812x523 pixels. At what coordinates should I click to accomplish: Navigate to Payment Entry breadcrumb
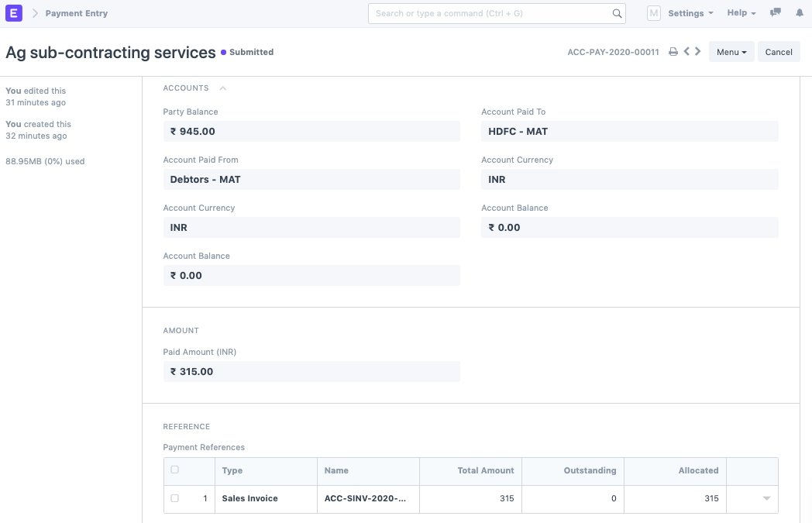point(77,13)
